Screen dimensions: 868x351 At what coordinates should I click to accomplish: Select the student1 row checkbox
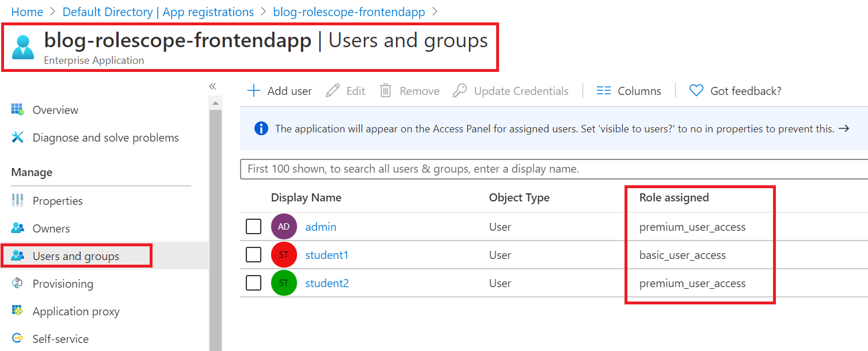253,255
